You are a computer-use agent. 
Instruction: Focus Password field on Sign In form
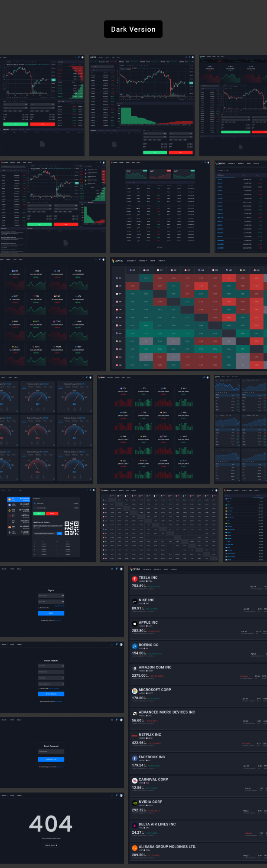pos(51,602)
